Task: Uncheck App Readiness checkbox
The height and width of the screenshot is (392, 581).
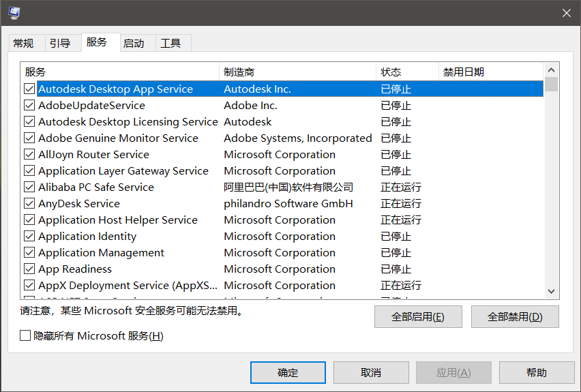Action: pyautogui.click(x=29, y=269)
